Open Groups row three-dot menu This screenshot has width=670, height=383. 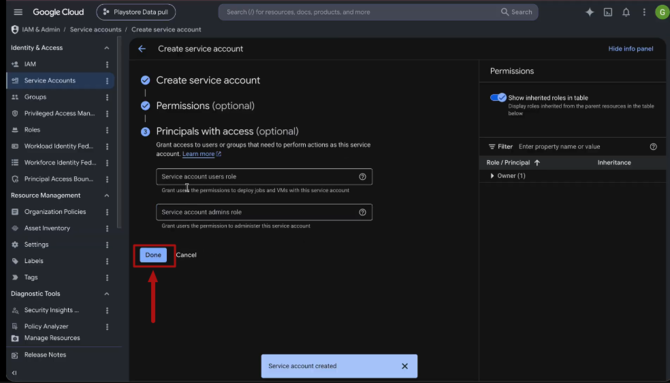(107, 97)
